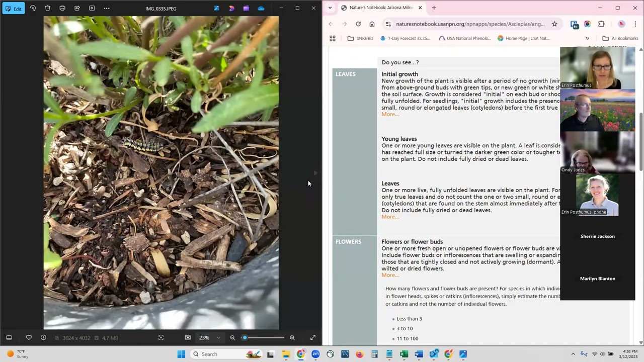Open a new Chrome tab
Image resolution: width=644 pixels, height=362 pixels.
pos(434,8)
